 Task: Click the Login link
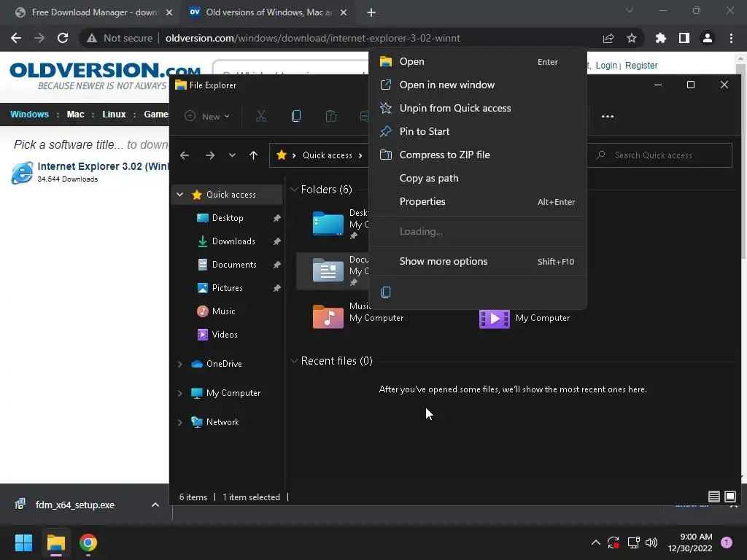pos(606,65)
